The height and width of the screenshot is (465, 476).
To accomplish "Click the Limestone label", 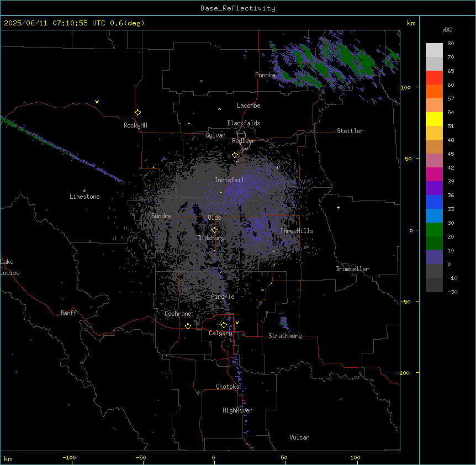I will pyautogui.click(x=84, y=197).
